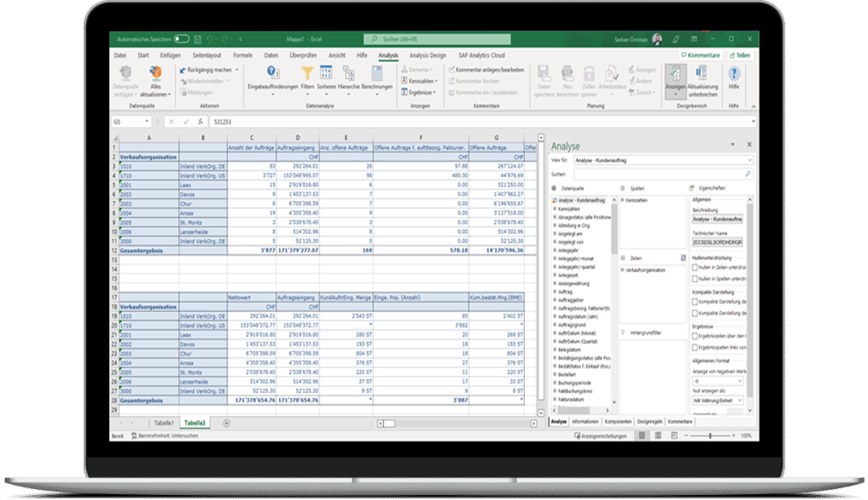The image size is (868, 500).
Task: Toggle the Automatisches Speichern switch
Action: click(x=181, y=39)
